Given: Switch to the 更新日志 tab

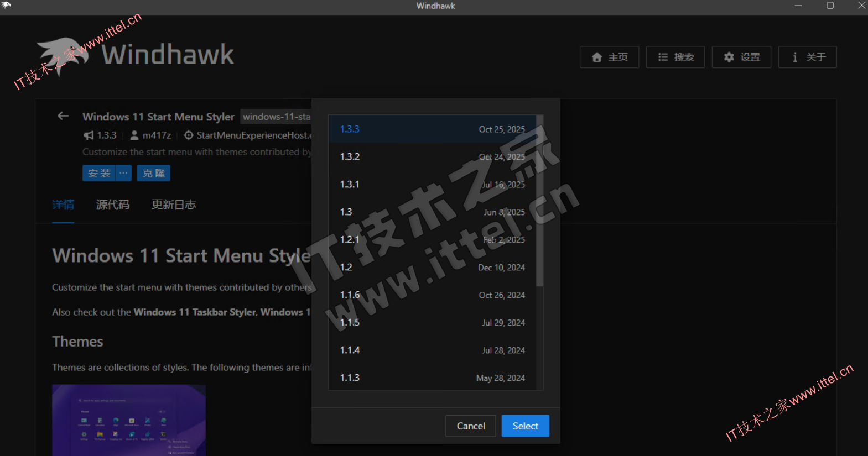Looking at the screenshot, I should pos(174,205).
